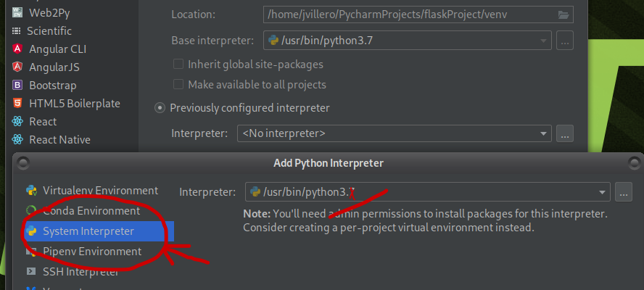
Task: Click the ellipsis button beside No interpreter
Action: coord(565,133)
